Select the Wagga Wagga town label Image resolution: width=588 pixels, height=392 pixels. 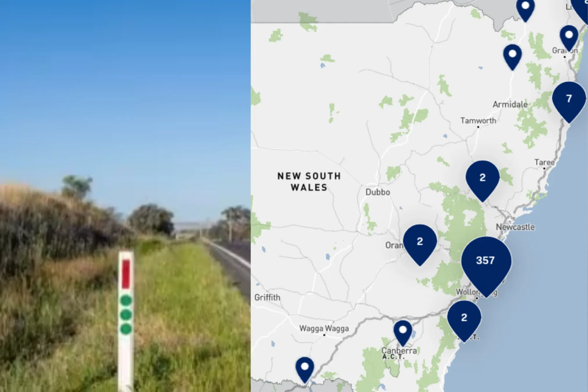324,328
